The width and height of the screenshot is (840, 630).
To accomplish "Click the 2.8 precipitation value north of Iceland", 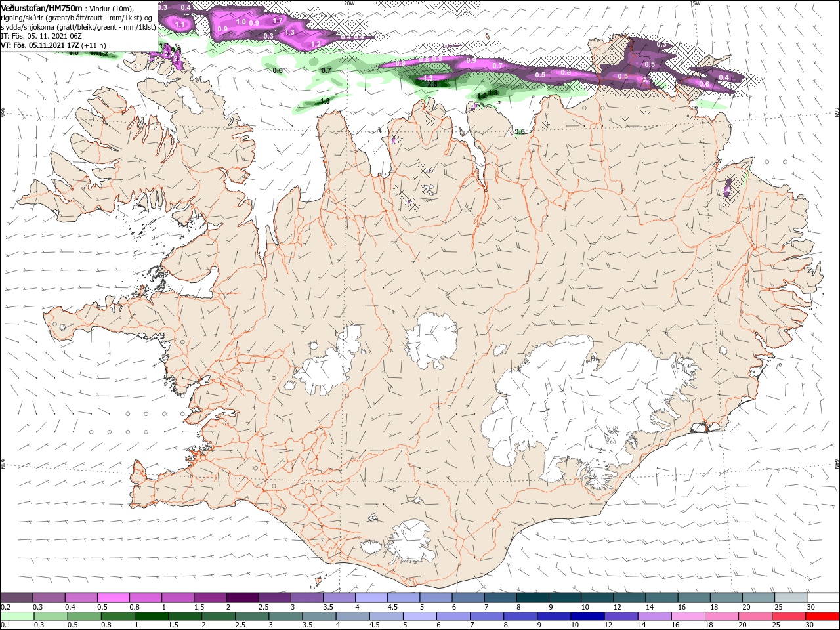I will [x=432, y=84].
